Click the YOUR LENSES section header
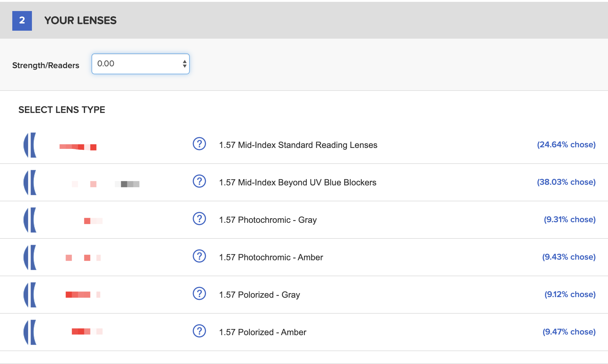The image size is (608, 364). click(80, 21)
